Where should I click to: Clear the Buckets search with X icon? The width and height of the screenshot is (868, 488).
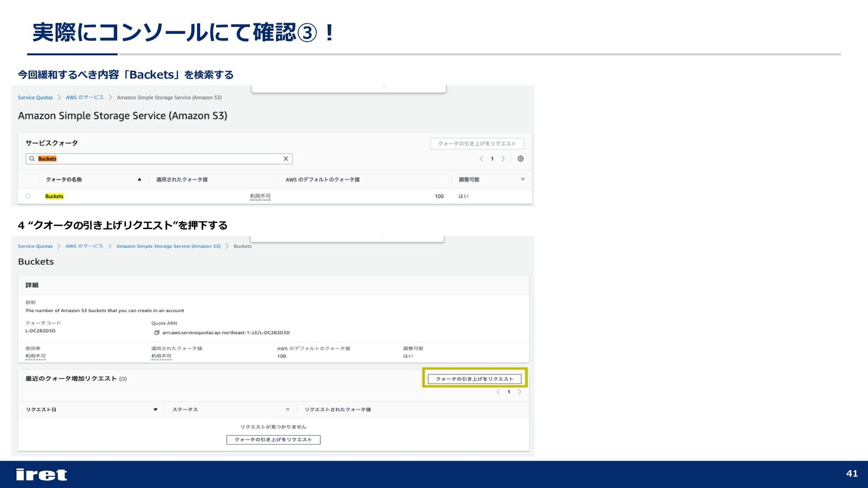coord(286,159)
